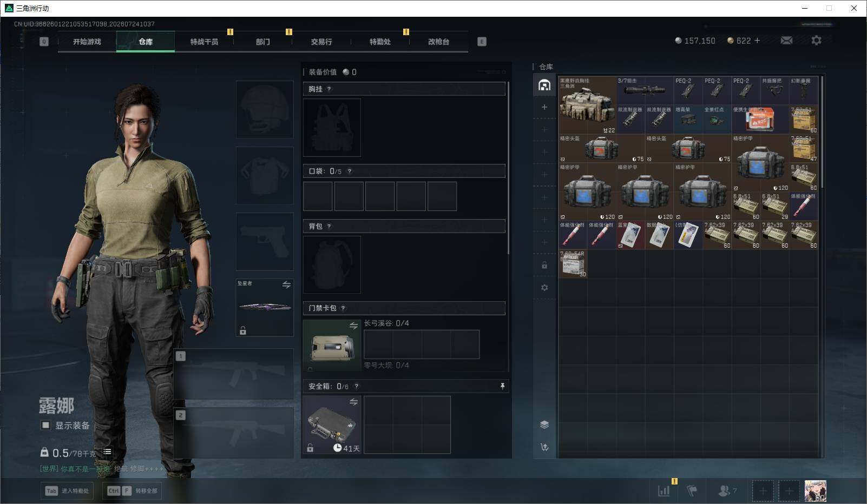Click the plus next to 622 currency
The height and width of the screenshot is (504, 867).
[x=757, y=41]
